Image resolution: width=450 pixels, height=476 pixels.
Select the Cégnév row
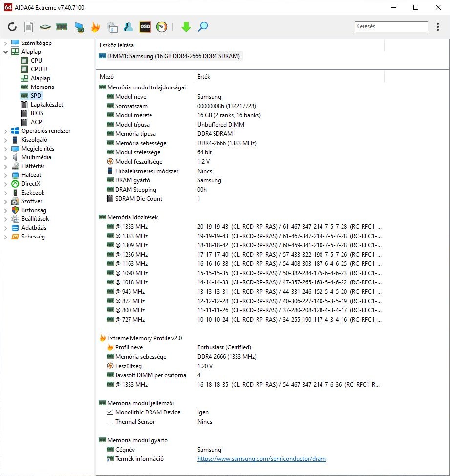pyautogui.click(x=241, y=449)
